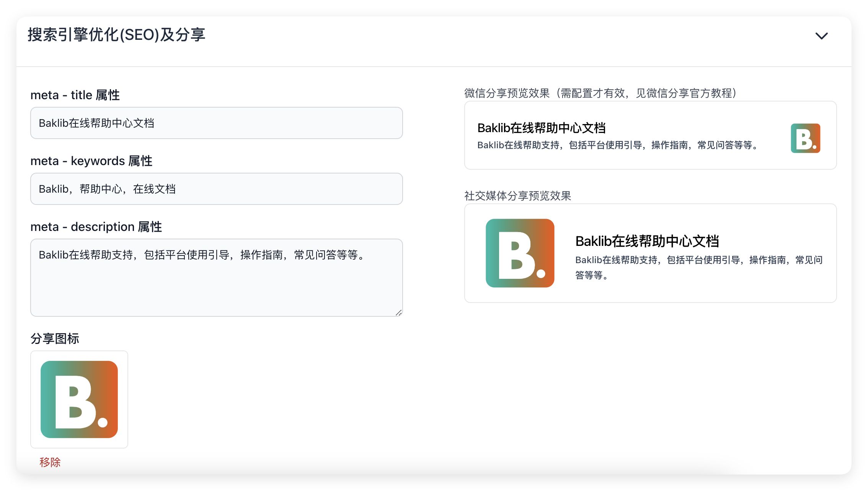The image size is (868, 491).
Task: Click the textarea resize handle corner
Action: click(x=398, y=313)
